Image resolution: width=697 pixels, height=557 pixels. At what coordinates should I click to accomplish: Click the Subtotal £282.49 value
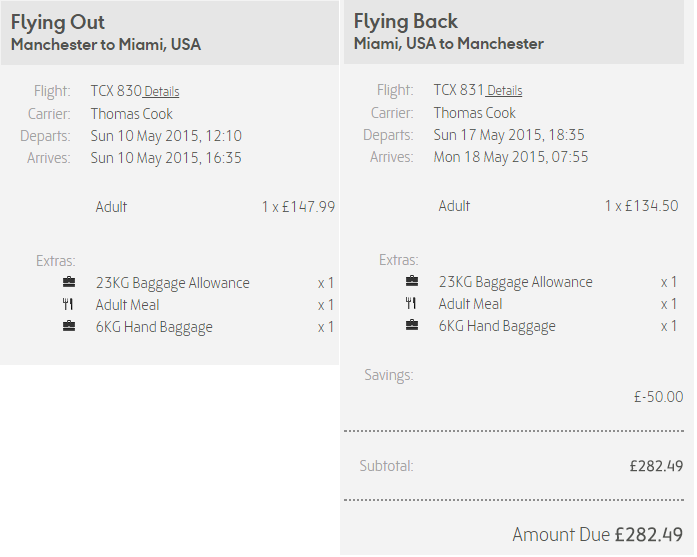(656, 466)
